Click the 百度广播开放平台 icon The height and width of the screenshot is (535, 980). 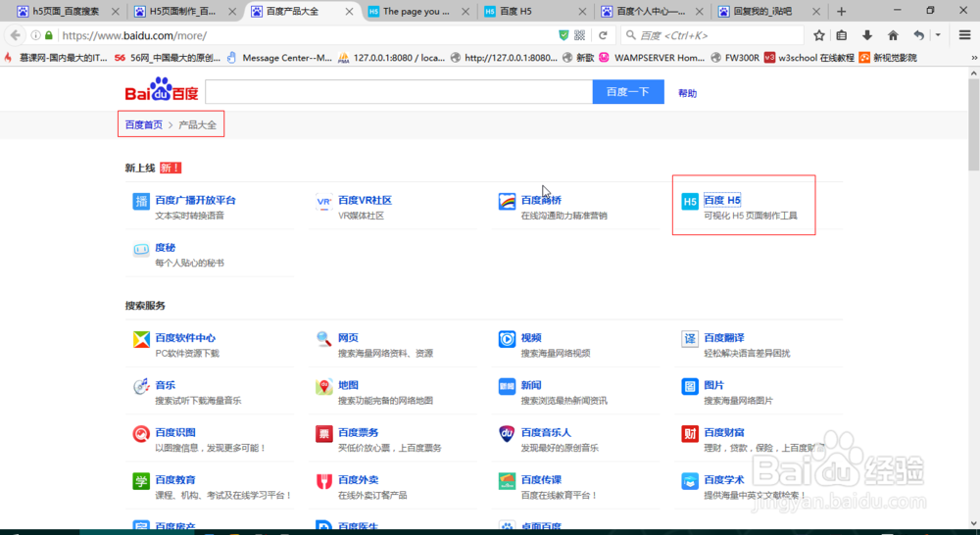(141, 201)
